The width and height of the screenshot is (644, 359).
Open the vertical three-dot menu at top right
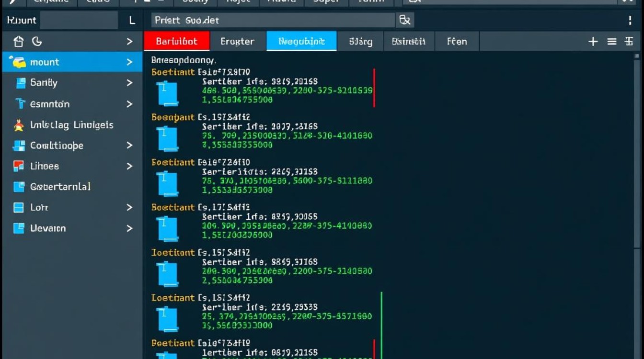point(630,20)
